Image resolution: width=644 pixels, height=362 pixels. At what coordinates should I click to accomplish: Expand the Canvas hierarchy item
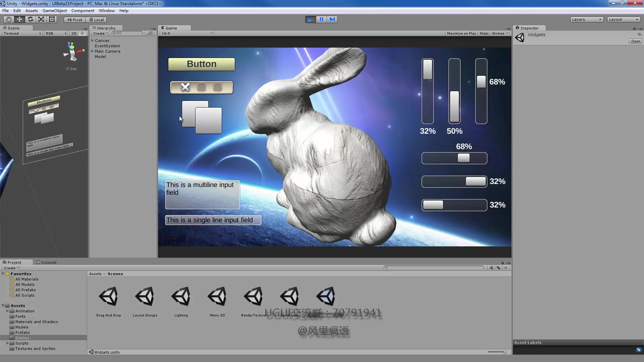[93, 41]
